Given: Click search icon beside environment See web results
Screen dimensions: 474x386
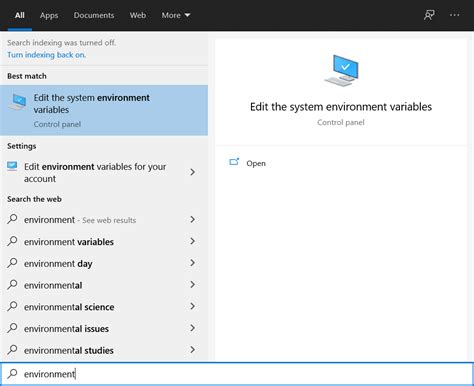Looking at the screenshot, I should click(12, 219).
